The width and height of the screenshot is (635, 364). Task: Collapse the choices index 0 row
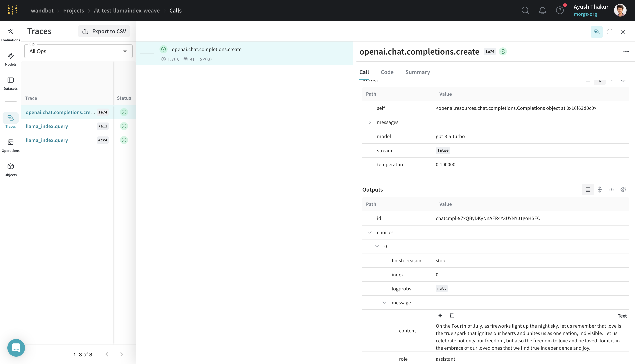(377, 246)
